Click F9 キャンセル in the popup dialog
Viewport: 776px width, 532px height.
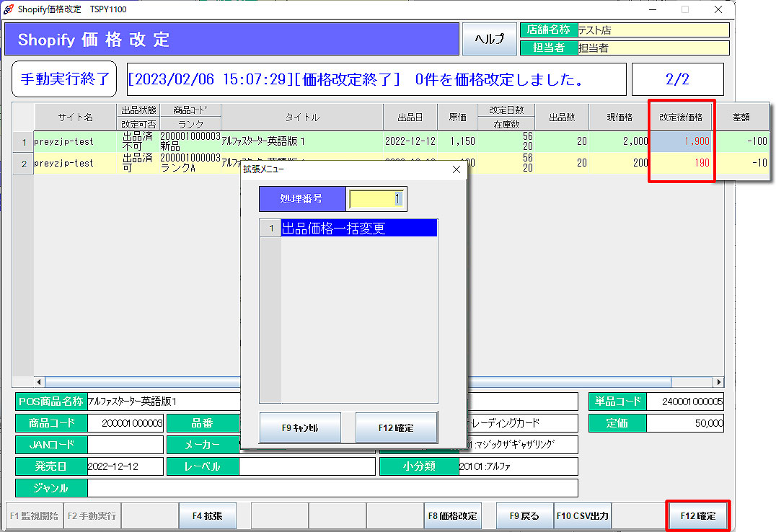tap(300, 427)
